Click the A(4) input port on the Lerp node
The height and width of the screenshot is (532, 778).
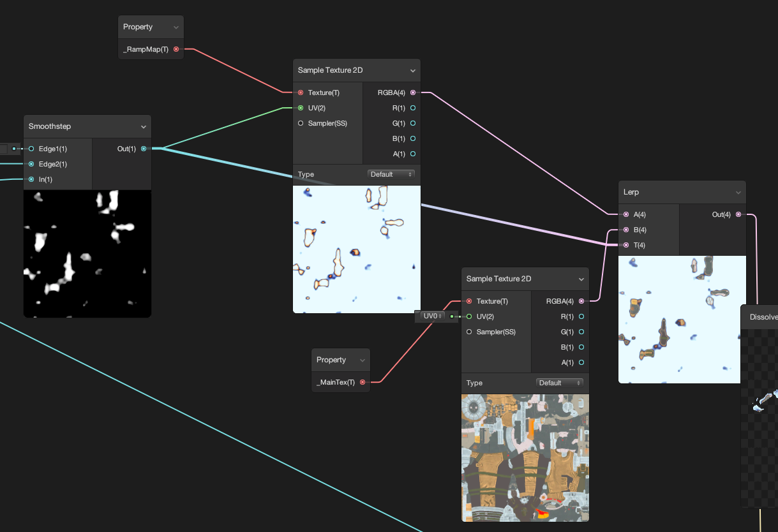tap(626, 214)
